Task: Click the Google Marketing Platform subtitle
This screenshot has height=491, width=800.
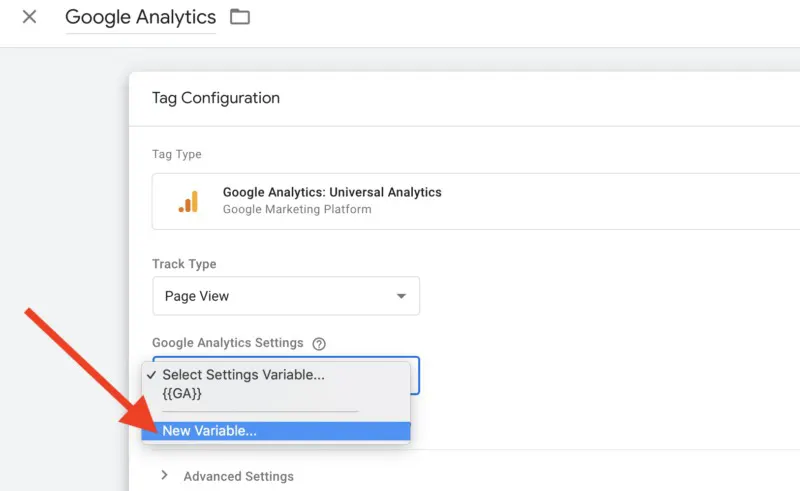Action: pyautogui.click(x=297, y=209)
